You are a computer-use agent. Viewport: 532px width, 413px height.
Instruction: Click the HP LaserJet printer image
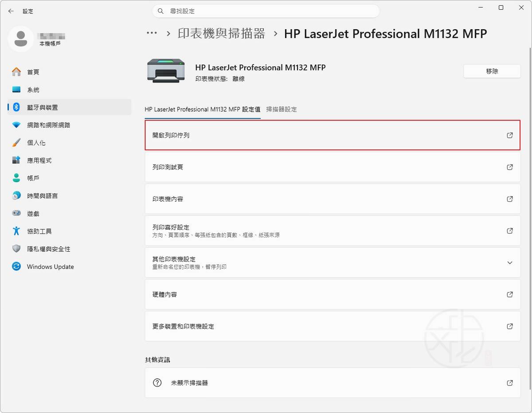click(165, 71)
